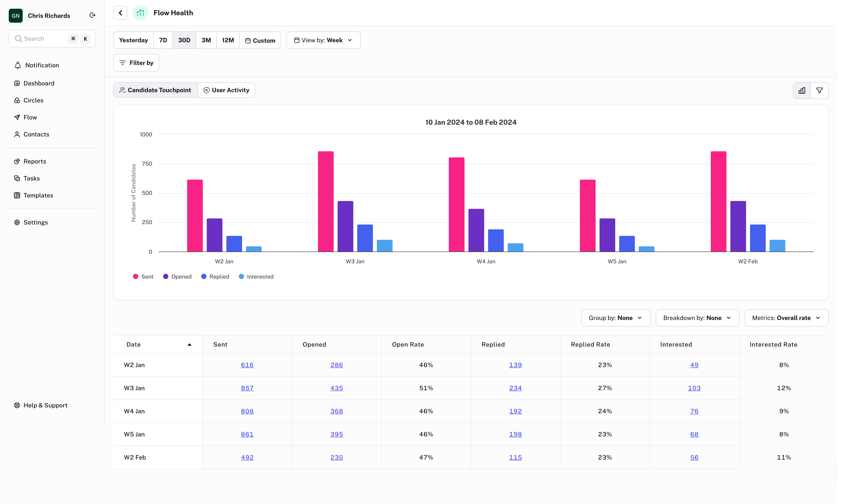
Task: Click the Filter by button
Action: click(x=136, y=63)
